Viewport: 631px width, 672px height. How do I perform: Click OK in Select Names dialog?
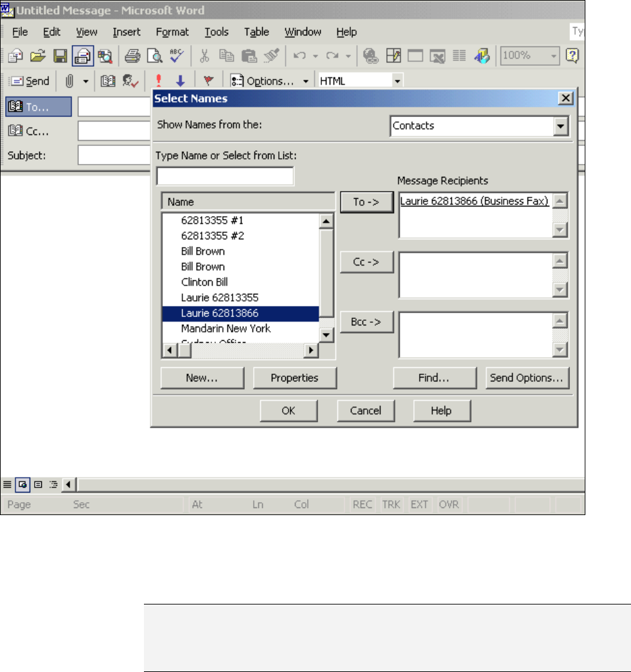[x=289, y=411]
